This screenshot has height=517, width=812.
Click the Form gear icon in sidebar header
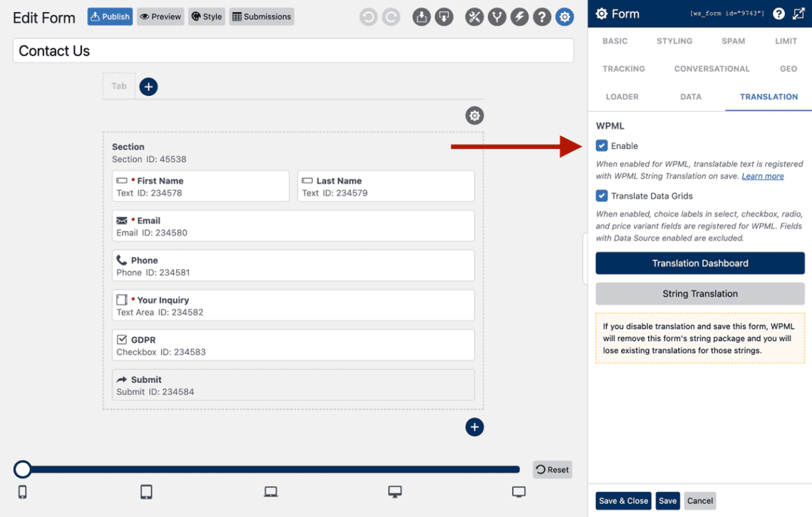(x=602, y=14)
